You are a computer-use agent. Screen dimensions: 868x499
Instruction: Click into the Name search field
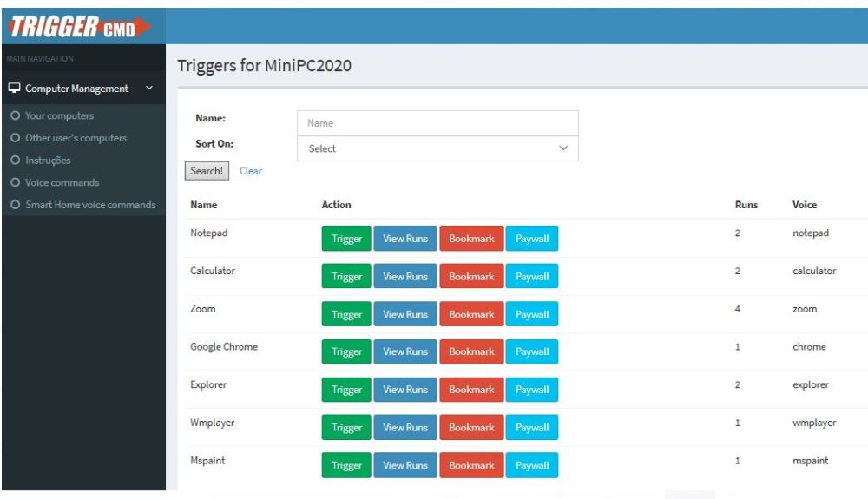point(437,123)
